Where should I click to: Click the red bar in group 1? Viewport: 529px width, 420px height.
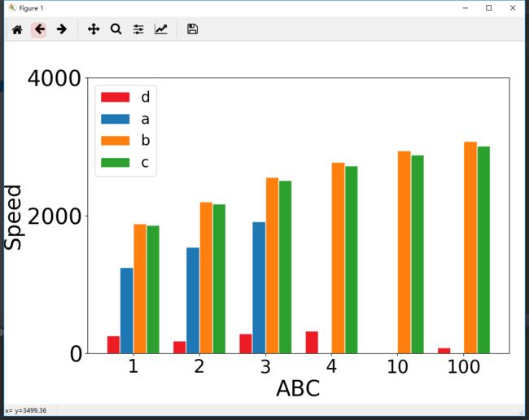click(x=113, y=345)
